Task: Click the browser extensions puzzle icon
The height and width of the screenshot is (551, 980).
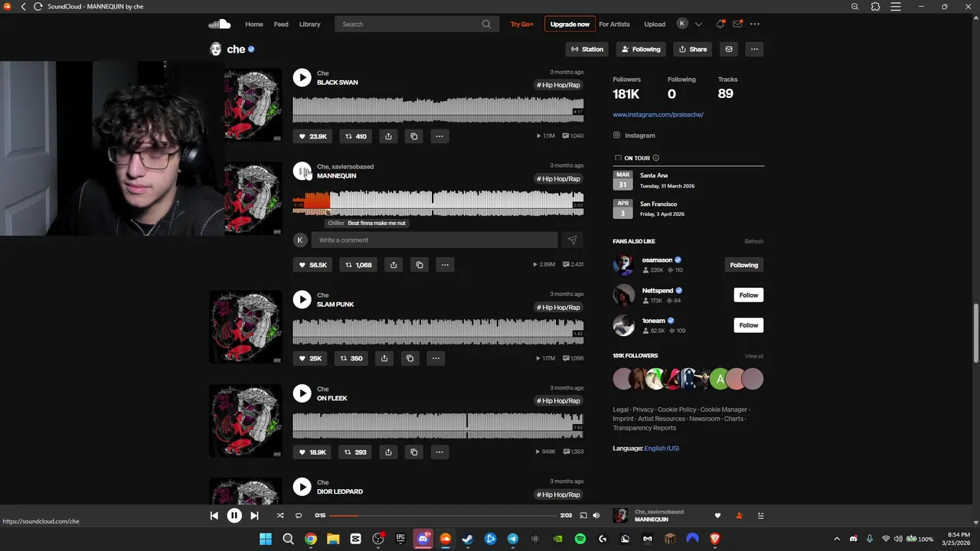Action: 876,7
